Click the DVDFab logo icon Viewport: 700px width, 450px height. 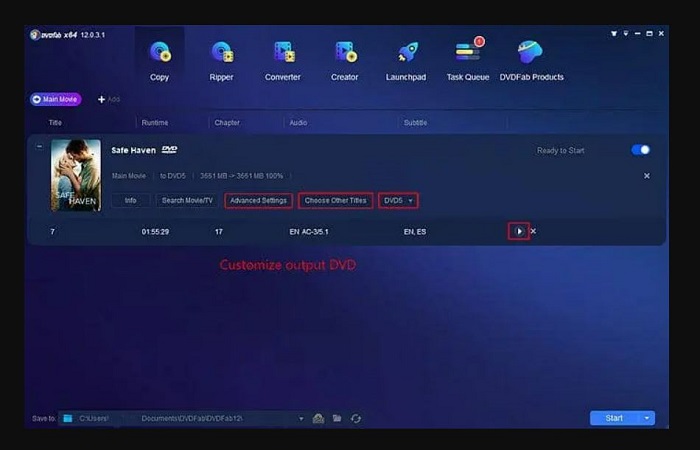[35, 35]
